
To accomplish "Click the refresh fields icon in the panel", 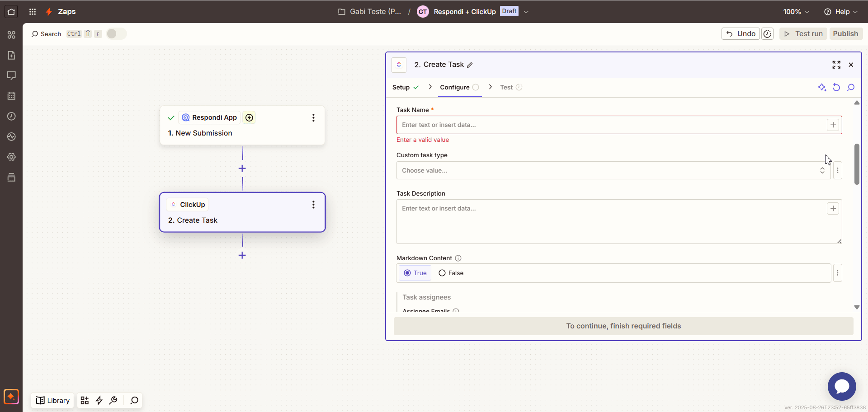I will point(836,87).
